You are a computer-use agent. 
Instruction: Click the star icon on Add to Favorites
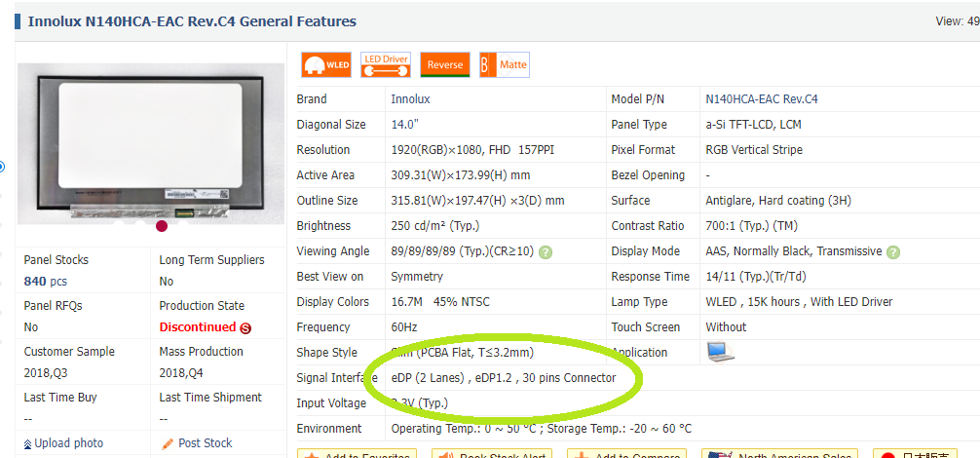click(x=312, y=456)
